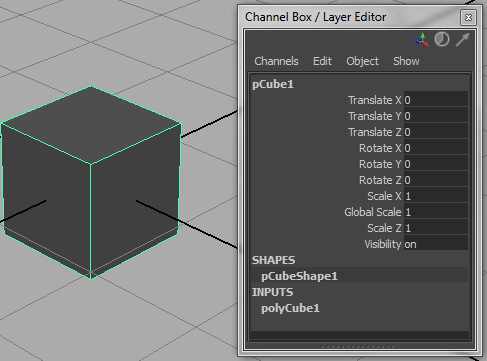Click the Global Scale value field
The image size is (487, 361).
[x=436, y=212]
